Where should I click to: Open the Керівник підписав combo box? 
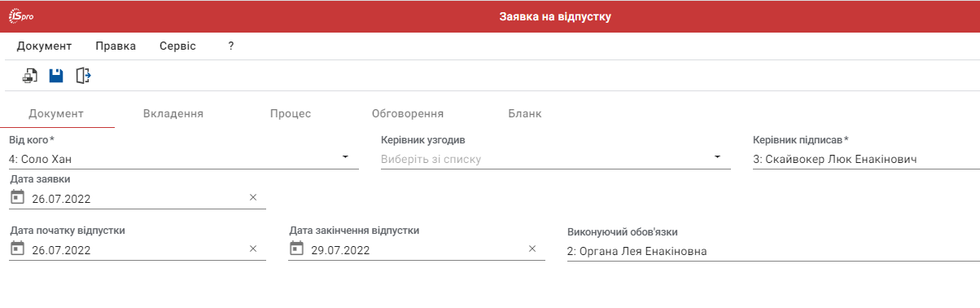(866, 159)
